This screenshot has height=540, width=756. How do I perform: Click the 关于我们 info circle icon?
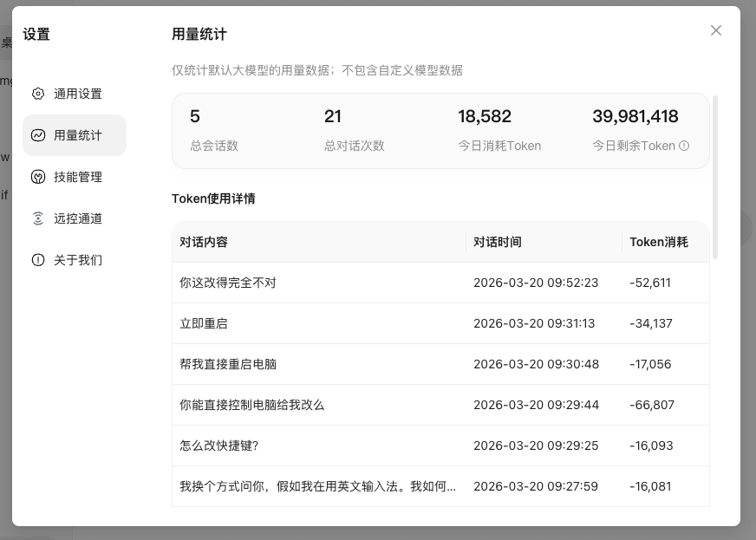[38, 260]
